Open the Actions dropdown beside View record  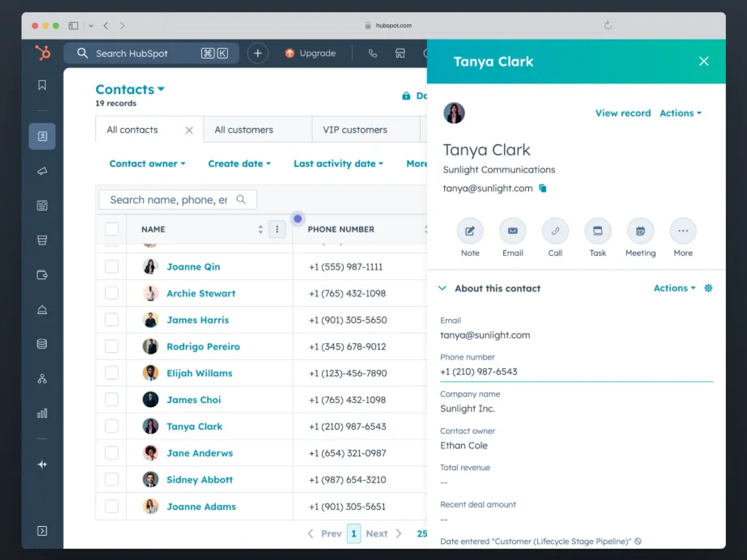[680, 113]
